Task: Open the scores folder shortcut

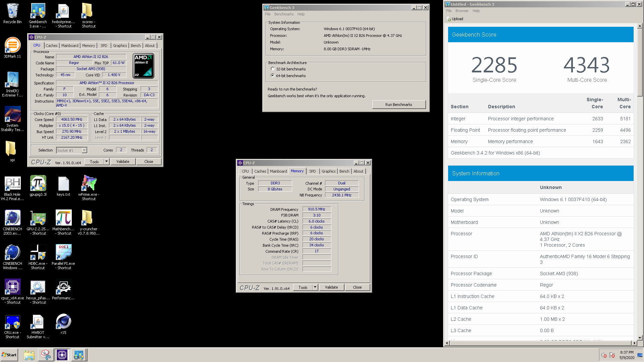Action: (x=89, y=15)
